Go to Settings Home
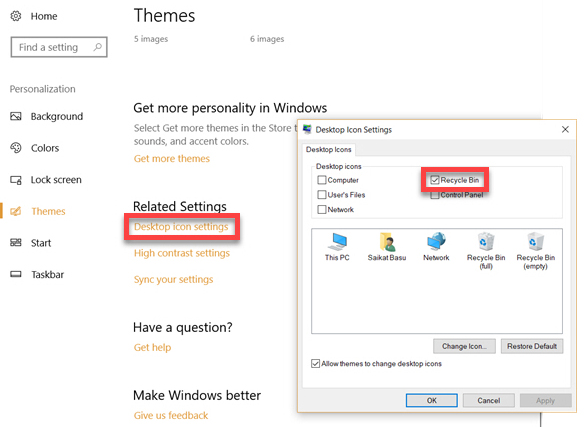Screen dimensions: 588x427 pos(44,16)
